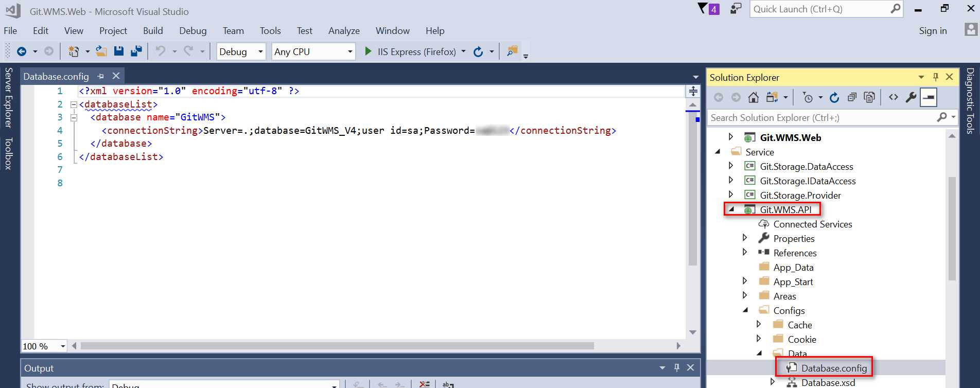Open the Solution Explorer window options dropdown

click(x=921, y=77)
